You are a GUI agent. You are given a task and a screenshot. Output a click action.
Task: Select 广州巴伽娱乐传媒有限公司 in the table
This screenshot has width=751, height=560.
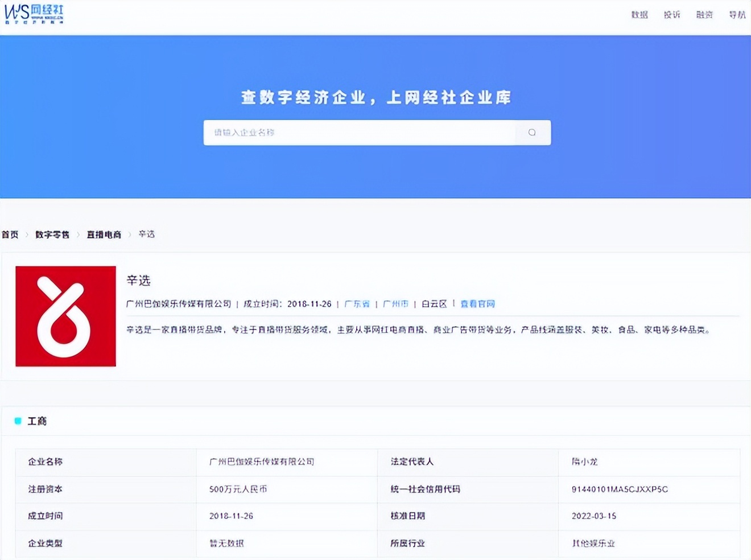click(262, 462)
